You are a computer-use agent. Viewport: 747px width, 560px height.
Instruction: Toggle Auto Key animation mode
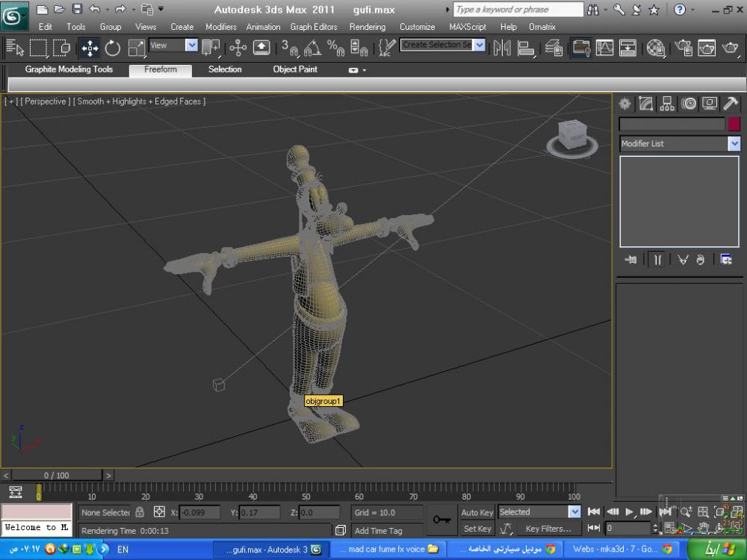click(x=477, y=512)
